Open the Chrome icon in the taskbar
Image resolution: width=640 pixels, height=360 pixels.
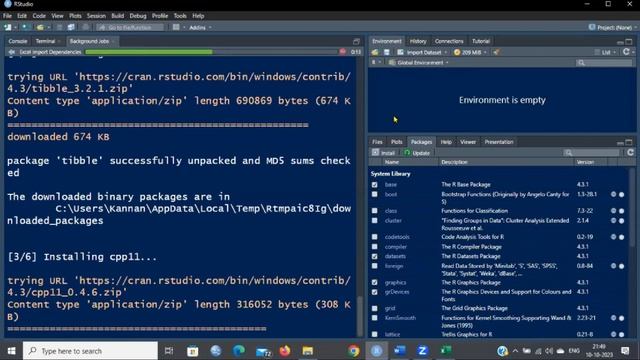coord(354,351)
